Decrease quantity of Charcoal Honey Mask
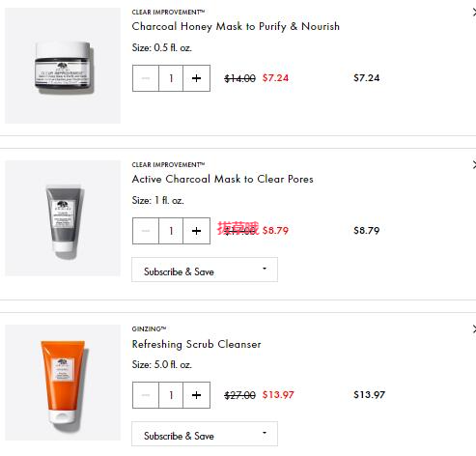This screenshot has height=456, width=476. point(146,78)
